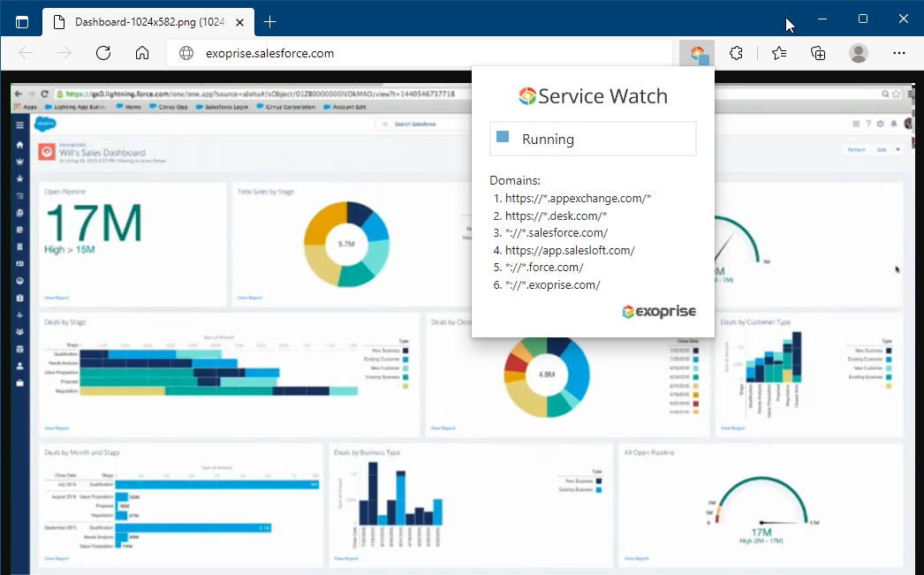
Task: Select domain https://*.appexchange.com/* in list
Action: pos(578,199)
